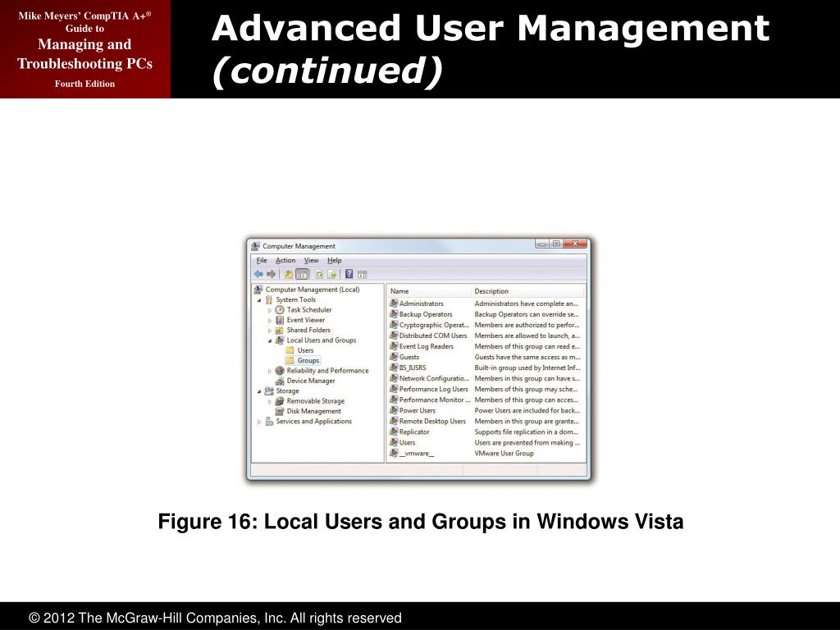This screenshot has width=840, height=630.
Task: Collapse the Local Users and Groups node
Action: tap(269, 340)
